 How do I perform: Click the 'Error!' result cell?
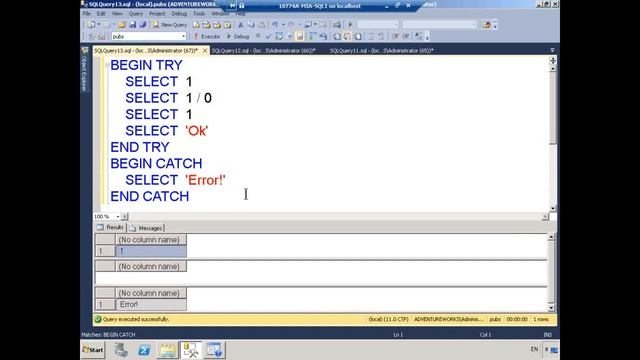click(x=151, y=304)
